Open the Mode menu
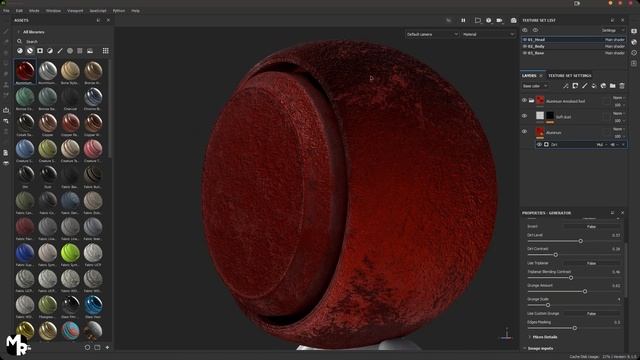The image size is (640, 360). click(34, 11)
